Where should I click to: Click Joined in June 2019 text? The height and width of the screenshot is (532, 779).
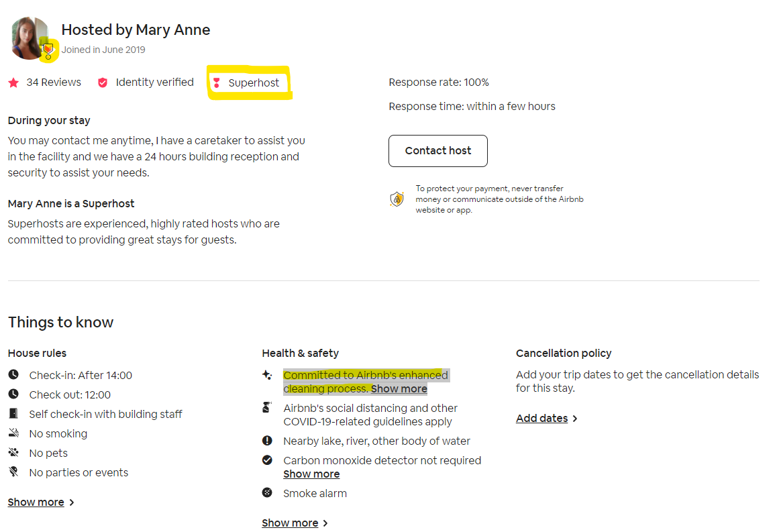pos(103,50)
